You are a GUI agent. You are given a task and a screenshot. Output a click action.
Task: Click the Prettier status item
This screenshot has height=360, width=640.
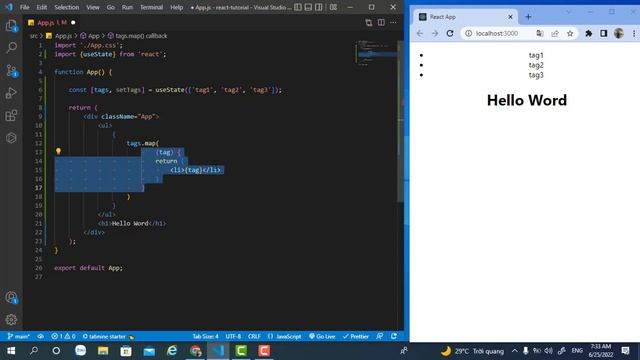coord(356,336)
